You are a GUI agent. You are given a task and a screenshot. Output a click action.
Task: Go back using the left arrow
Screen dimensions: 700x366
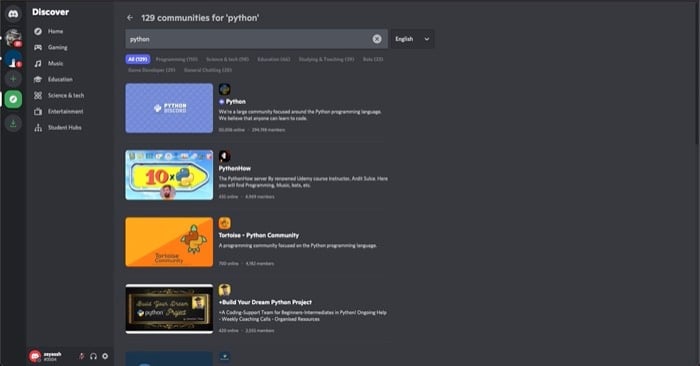coord(130,18)
